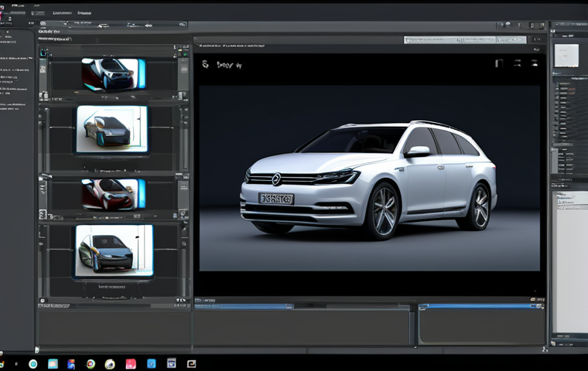The image size is (588, 371).
Task: Click the round icon at the left of the top toolbar
Action: coord(43,24)
